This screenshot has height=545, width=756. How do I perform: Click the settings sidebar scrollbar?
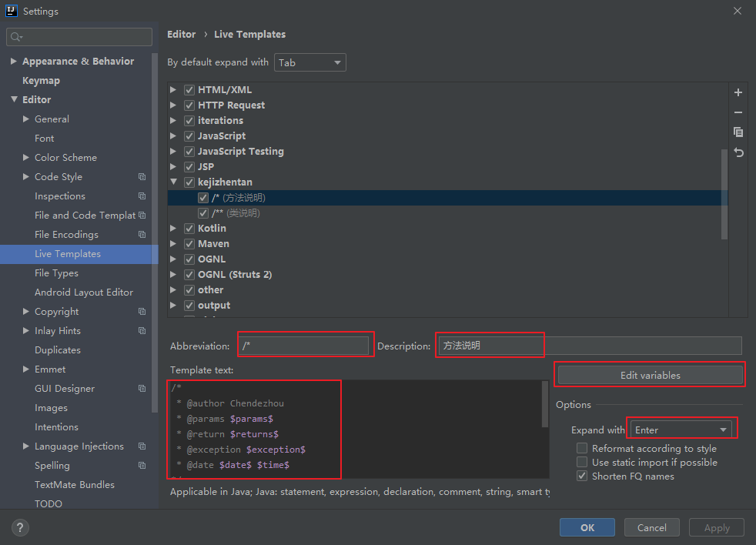pos(155,233)
